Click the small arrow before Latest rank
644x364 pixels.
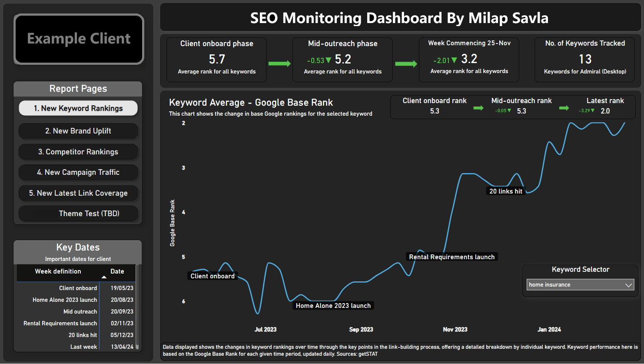(564, 108)
